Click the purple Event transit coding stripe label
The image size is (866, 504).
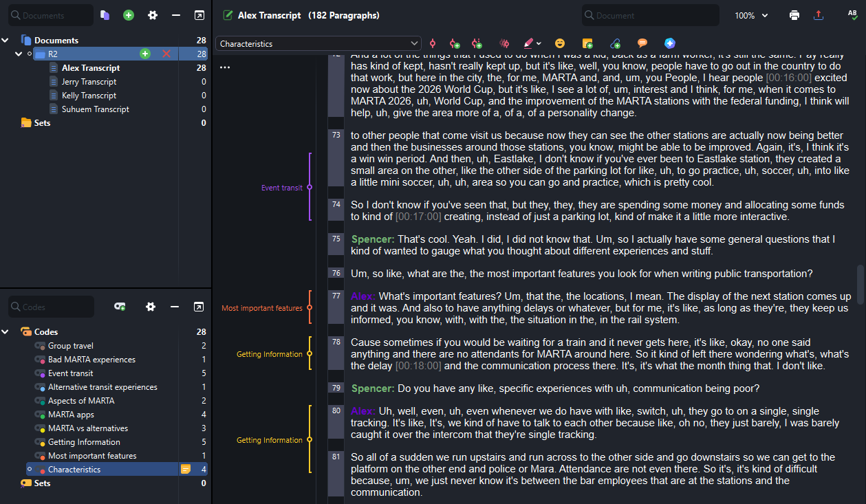(x=281, y=188)
